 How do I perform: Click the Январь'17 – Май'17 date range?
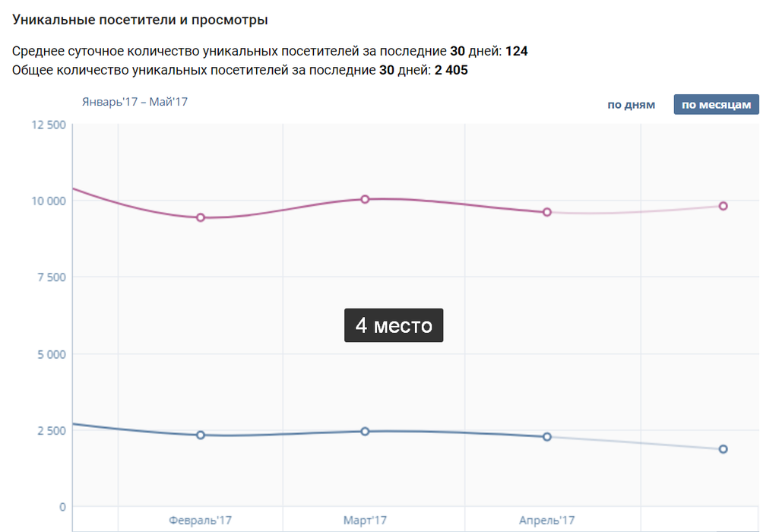(x=135, y=102)
